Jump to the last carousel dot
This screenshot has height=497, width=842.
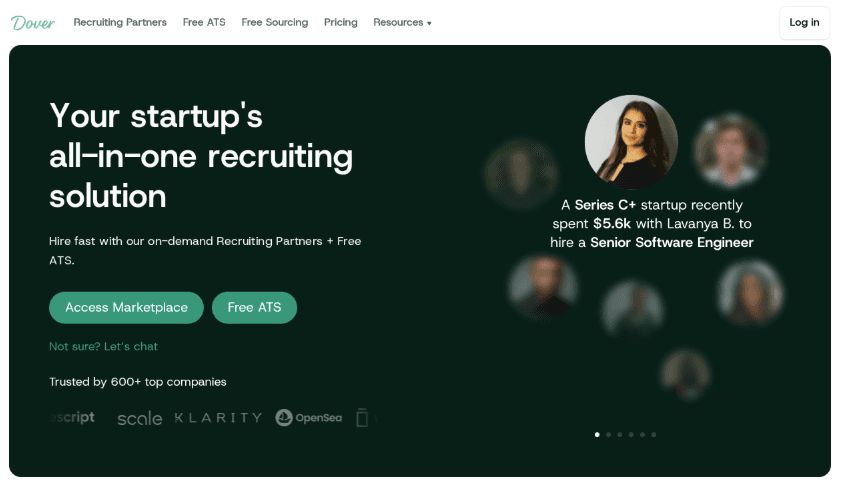654,434
